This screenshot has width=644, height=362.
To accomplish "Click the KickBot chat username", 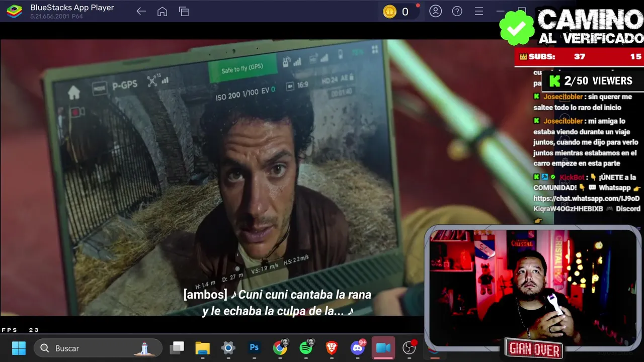I will 572,177.
